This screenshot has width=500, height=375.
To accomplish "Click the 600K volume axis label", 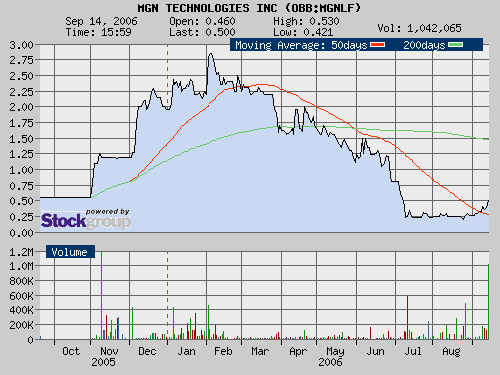I will tap(21, 296).
